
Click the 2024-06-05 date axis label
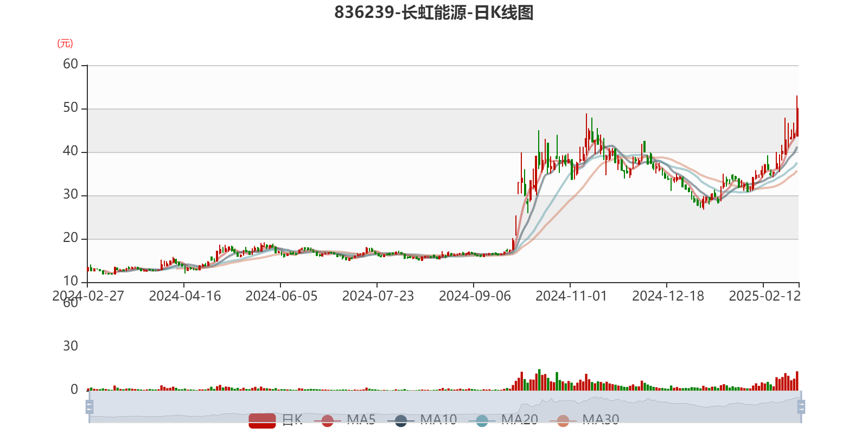pyautogui.click(x=282, y=296)
